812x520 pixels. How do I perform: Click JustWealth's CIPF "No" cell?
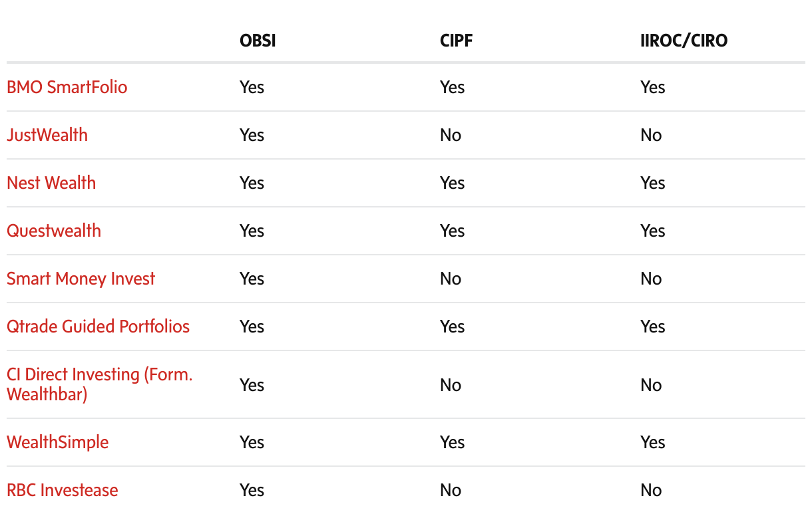pos(451,135)
